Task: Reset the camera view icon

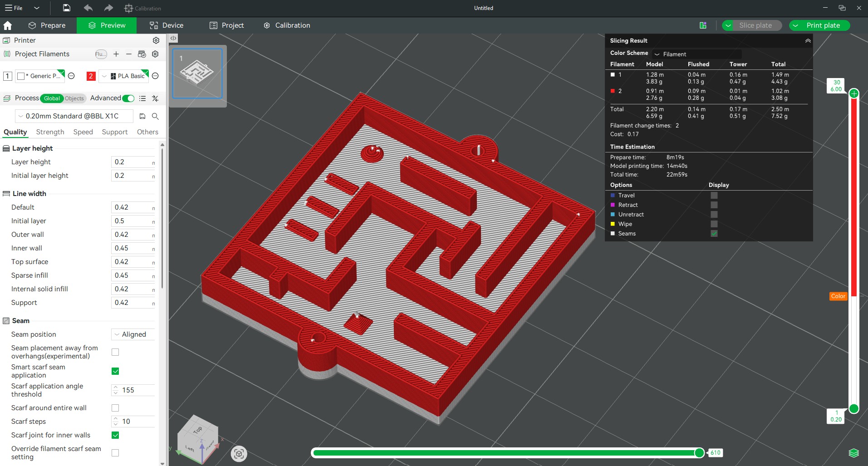Action: [x=239, y=453]
